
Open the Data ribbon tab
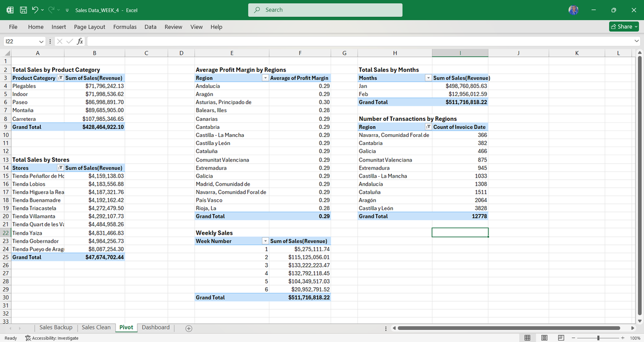pos(150,26)
